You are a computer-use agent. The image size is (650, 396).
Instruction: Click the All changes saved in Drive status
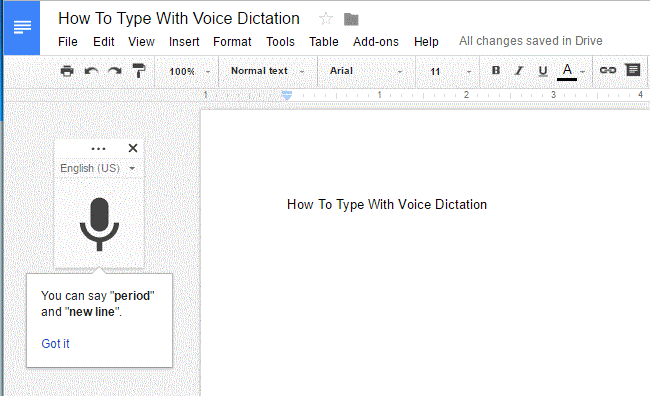point(531,41)
